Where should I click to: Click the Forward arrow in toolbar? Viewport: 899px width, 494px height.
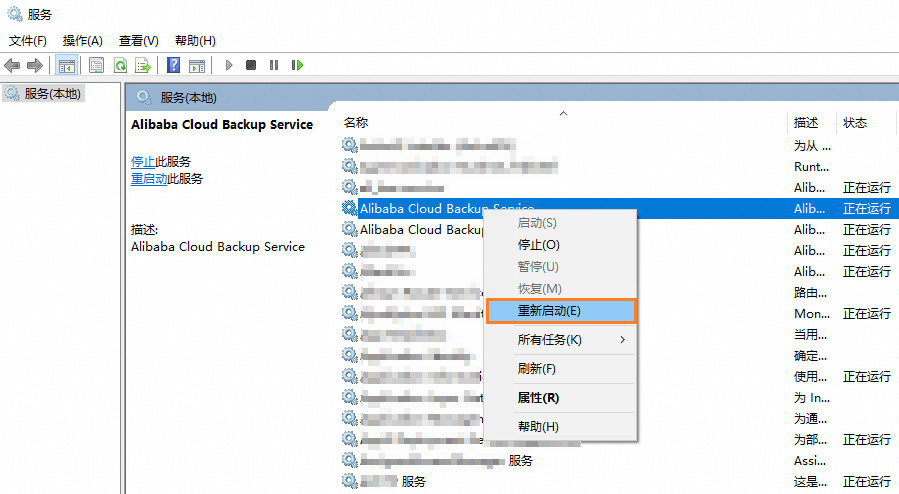(35, 65)
